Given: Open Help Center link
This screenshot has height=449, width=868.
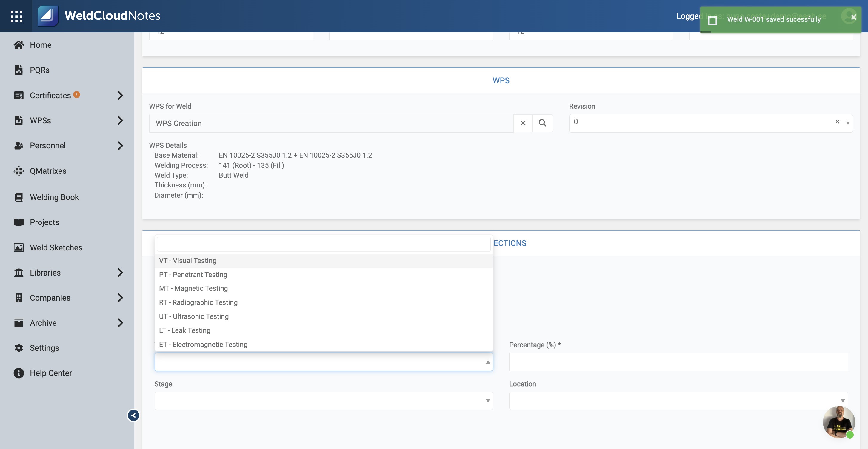Looking at the screenshot, I should pyautogui.click(x=51, y=373).
